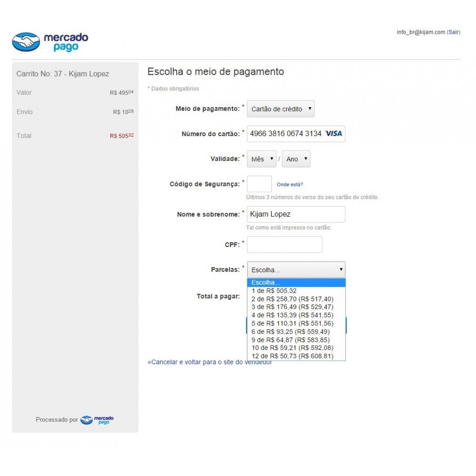Choose 2 de R$ 258,70 installment option
Viewport: 476px width, 476px height.
pos(296,299)
